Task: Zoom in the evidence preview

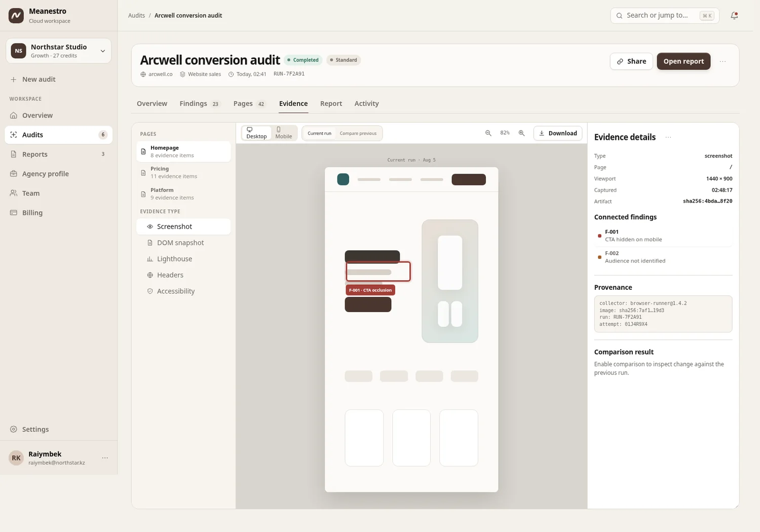Action: 521,133
